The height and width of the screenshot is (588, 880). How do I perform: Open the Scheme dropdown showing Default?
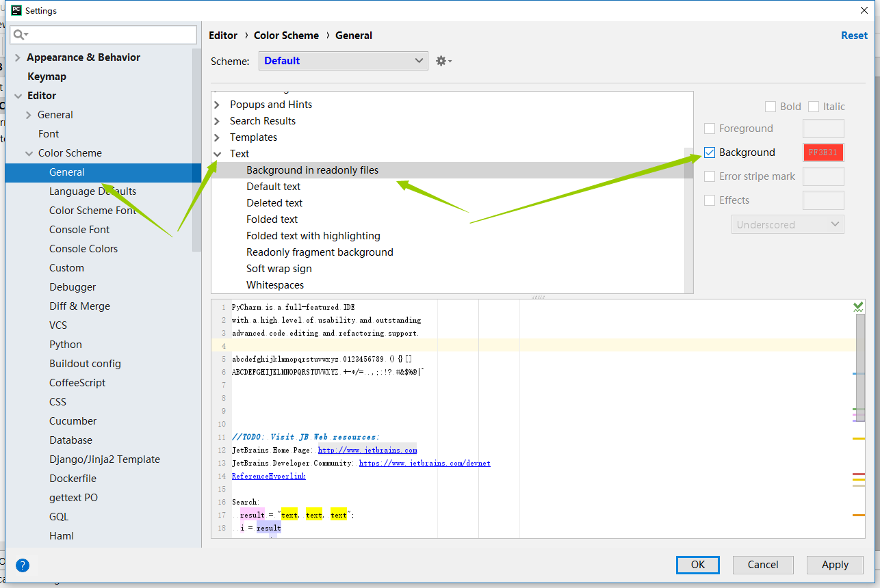click(x=344, y=61)
